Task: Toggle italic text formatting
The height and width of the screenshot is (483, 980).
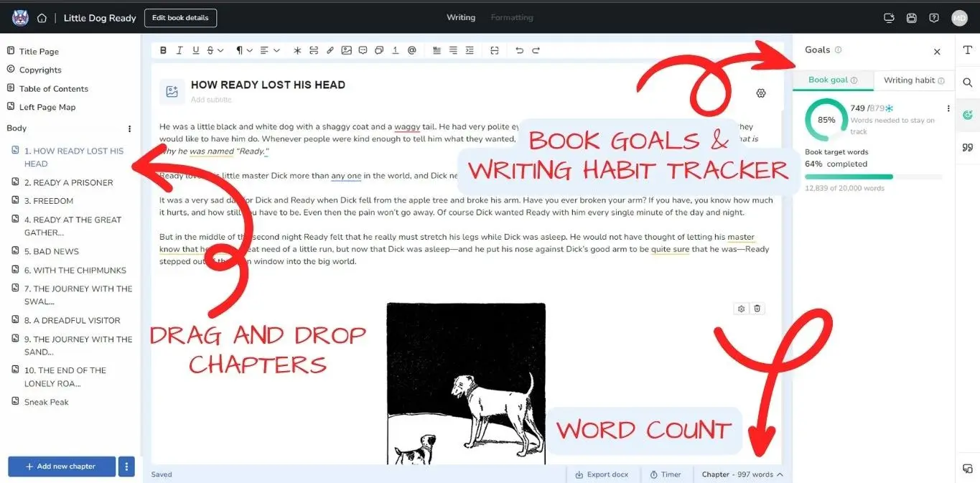Action: (179, 50)
